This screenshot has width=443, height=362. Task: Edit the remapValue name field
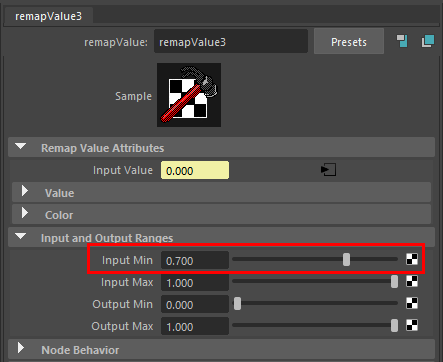click(231, 41)
